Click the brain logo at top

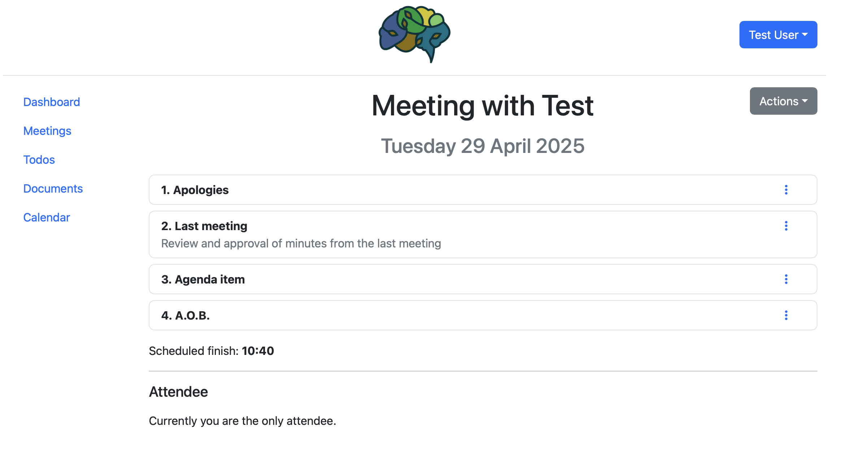coord(415,34)
